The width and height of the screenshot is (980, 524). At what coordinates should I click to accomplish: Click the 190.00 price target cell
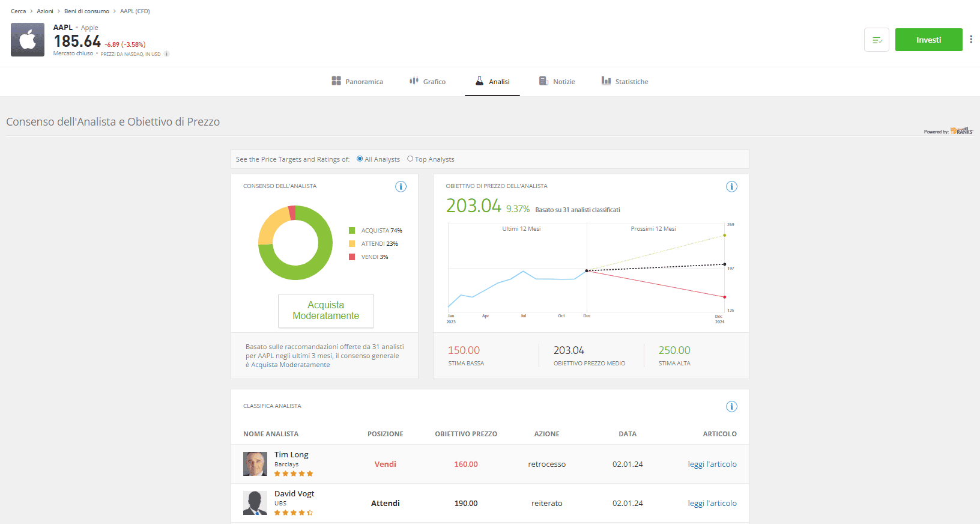[x=466, y=503]
